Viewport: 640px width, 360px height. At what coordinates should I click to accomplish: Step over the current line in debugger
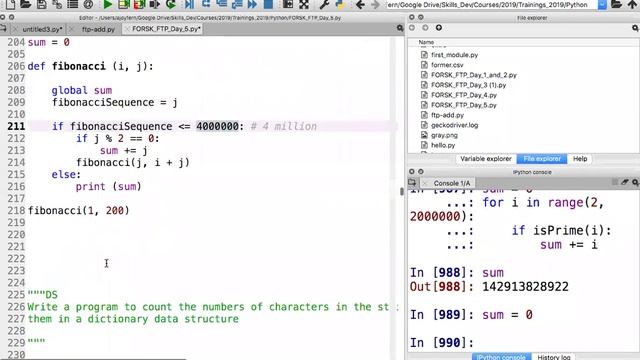[206, 4]
